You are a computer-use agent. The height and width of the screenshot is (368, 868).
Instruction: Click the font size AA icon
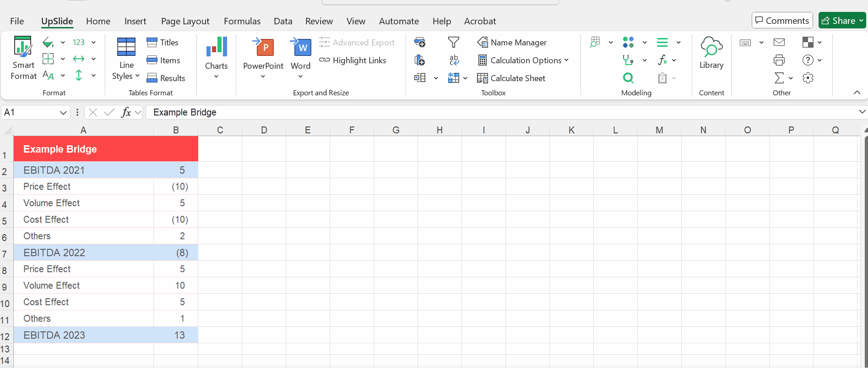tap(48, 75)
